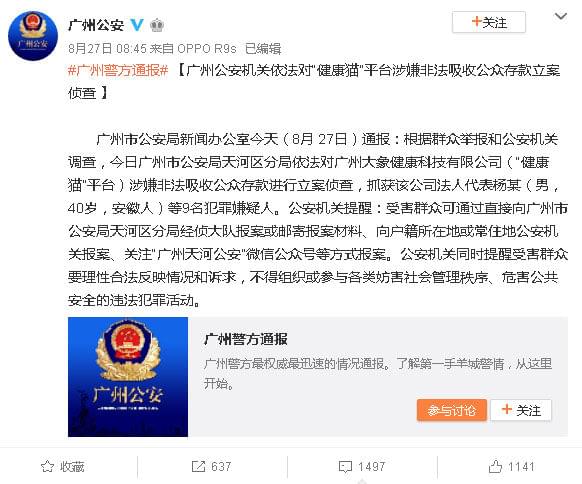Image resolution: width=582 pixels, height=484 pixels.
Task: Follow topic via card's 关注 button
Action: point(521,410)
